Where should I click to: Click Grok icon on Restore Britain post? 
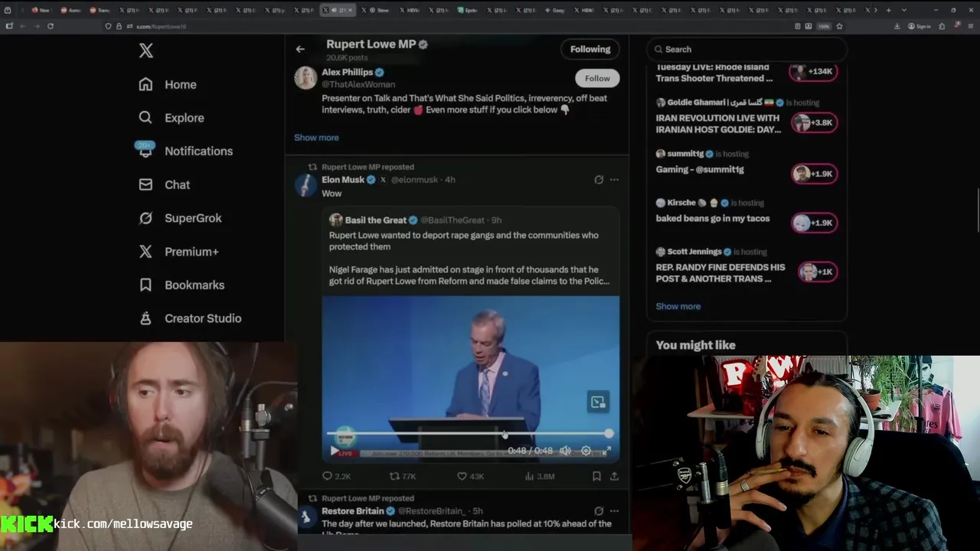click(599, 511)
